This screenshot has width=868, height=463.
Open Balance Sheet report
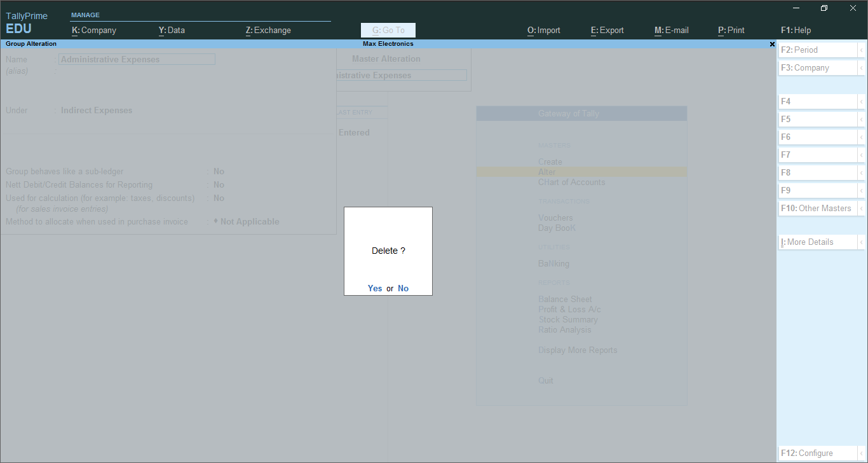[x=565, y=299]
